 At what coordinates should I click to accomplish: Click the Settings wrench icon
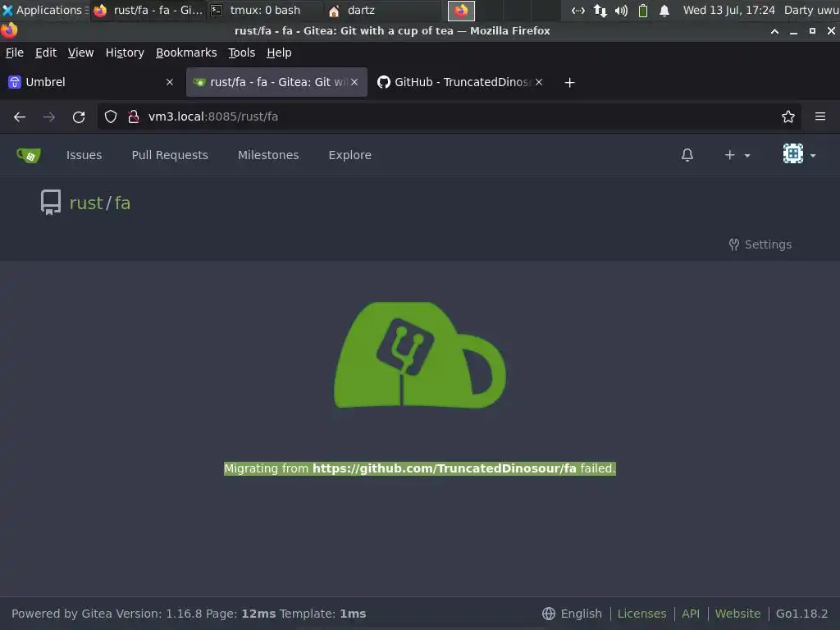click(x=734, y=244)
